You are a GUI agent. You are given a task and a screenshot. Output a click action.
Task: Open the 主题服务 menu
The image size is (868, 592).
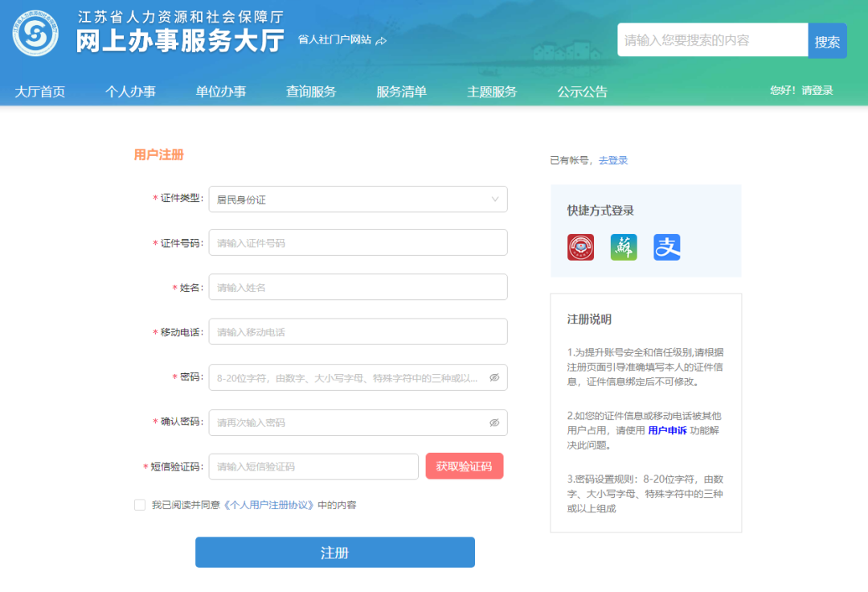pos(492,92)
